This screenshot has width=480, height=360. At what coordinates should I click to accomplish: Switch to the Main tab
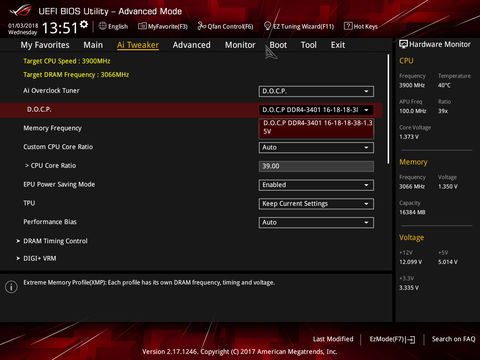tap(93, 45)
